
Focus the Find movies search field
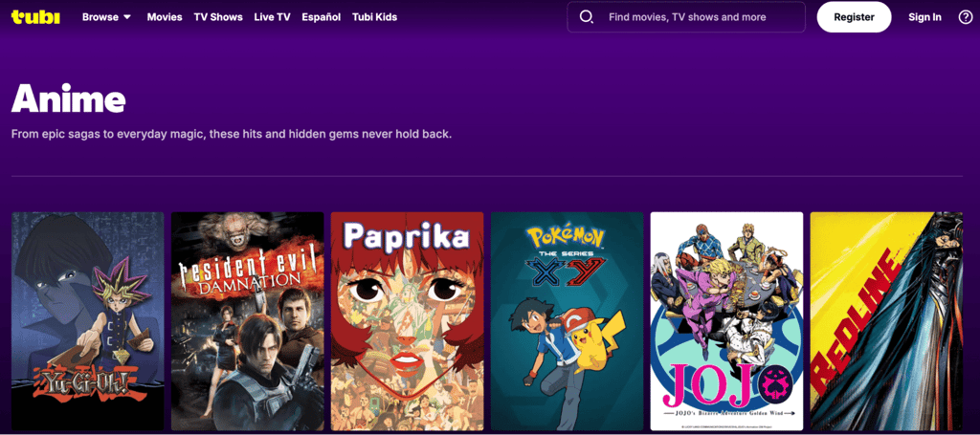click(x=686, y=17)
